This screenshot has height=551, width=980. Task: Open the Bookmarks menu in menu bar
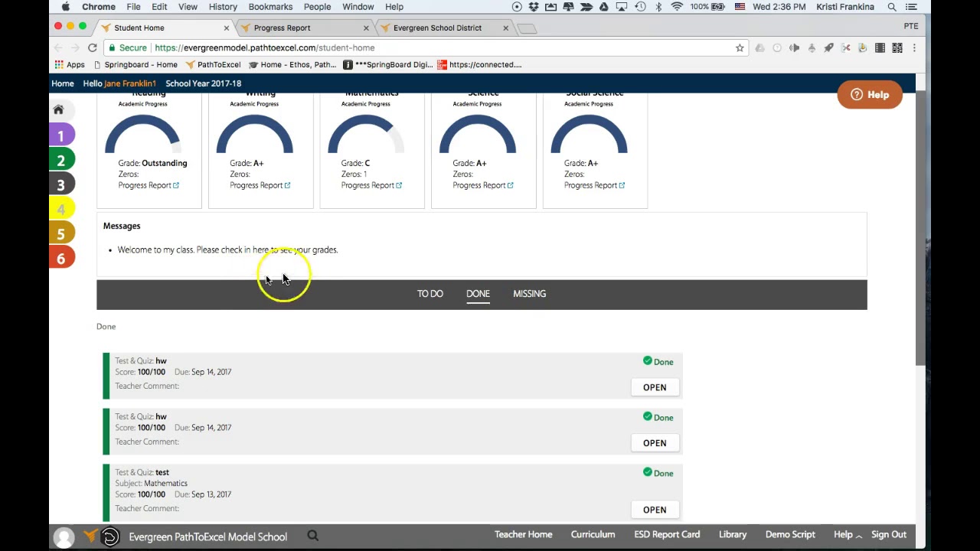(x=270, y=7)
